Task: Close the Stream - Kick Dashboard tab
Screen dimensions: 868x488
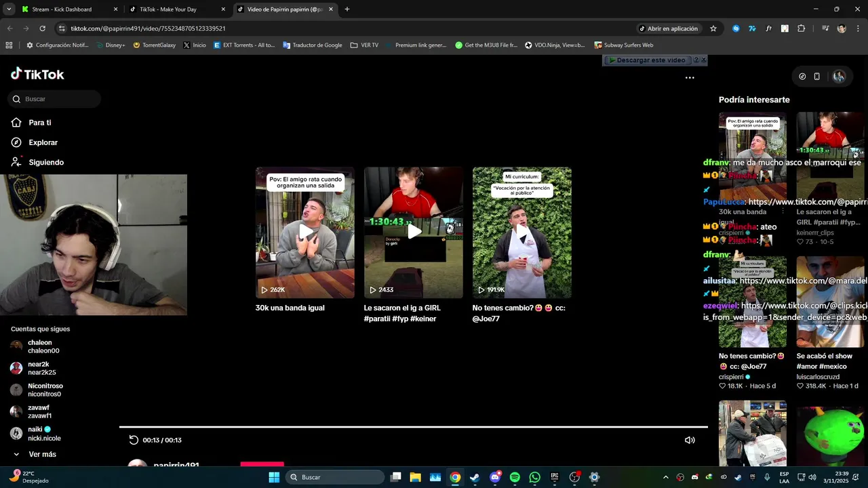Action: (x=115, y=9)
